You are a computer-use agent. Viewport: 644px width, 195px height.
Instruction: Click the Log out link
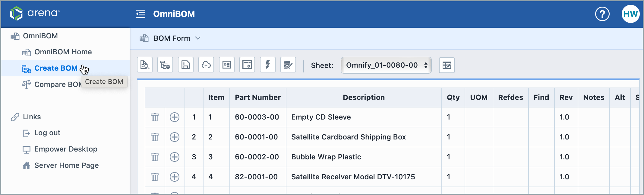tap(47, 133)
